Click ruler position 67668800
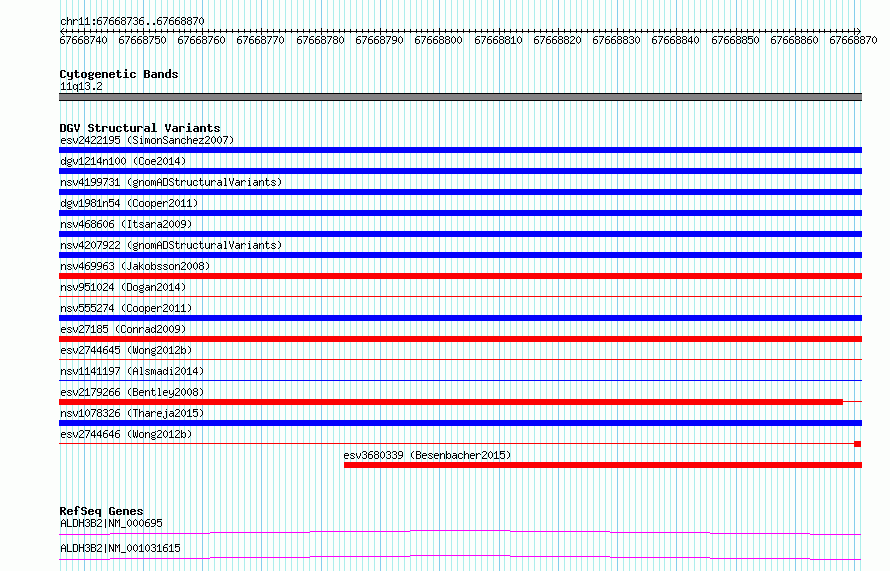 (x=438, y=40)
